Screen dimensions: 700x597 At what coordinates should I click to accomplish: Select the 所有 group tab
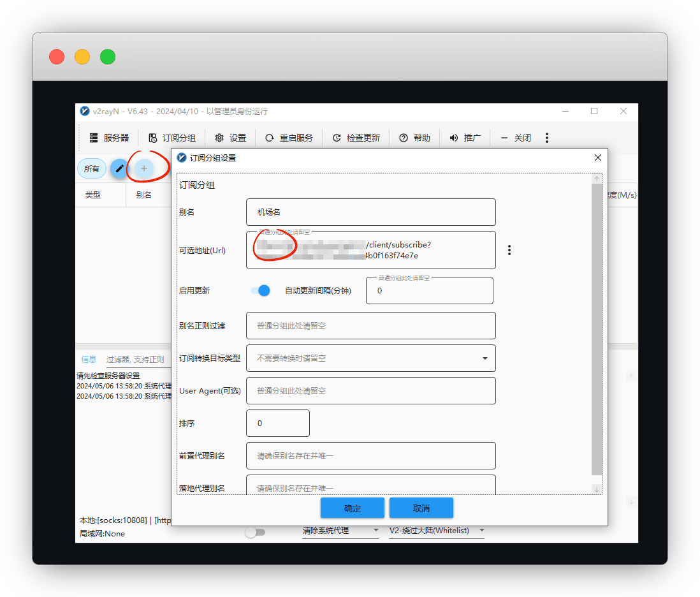point(92,169)
